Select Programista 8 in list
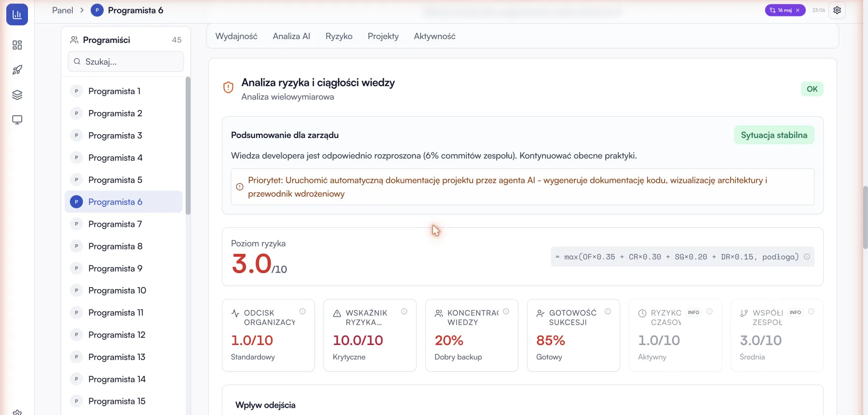 click(124, 246)
